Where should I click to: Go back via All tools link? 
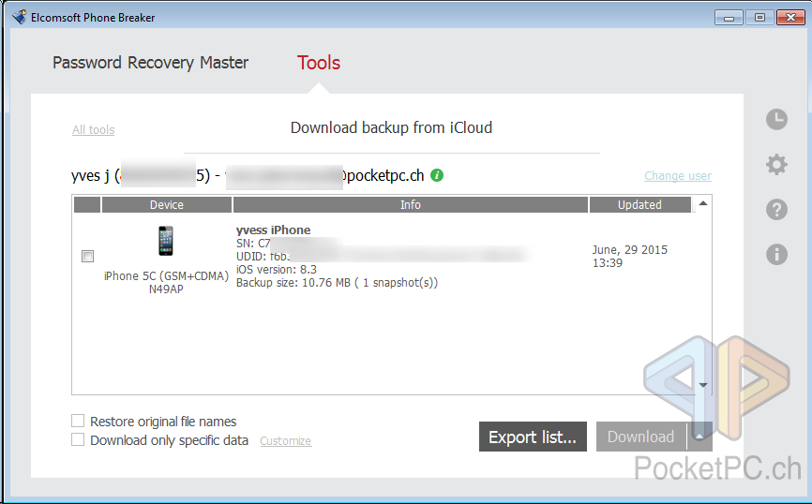[x=93, y=130]
